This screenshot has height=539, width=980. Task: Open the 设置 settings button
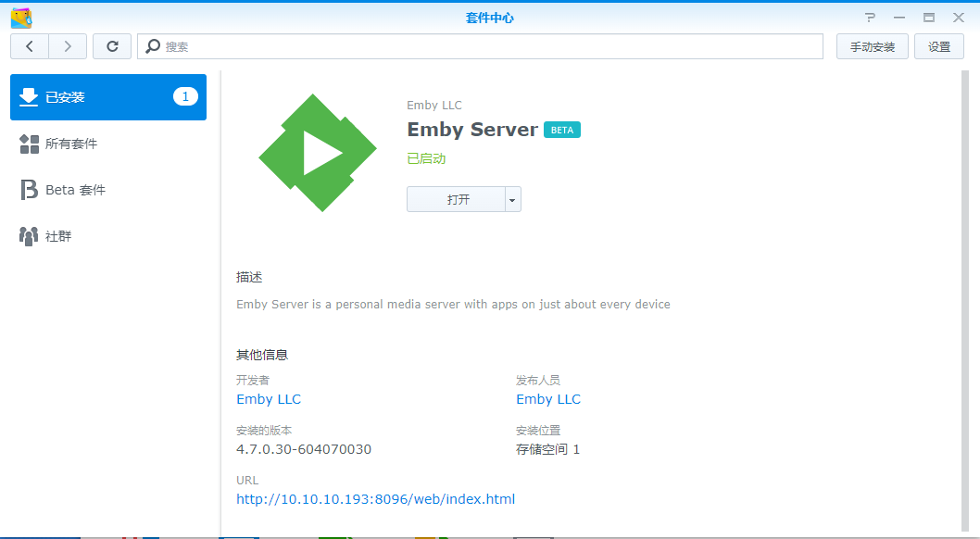938,46
